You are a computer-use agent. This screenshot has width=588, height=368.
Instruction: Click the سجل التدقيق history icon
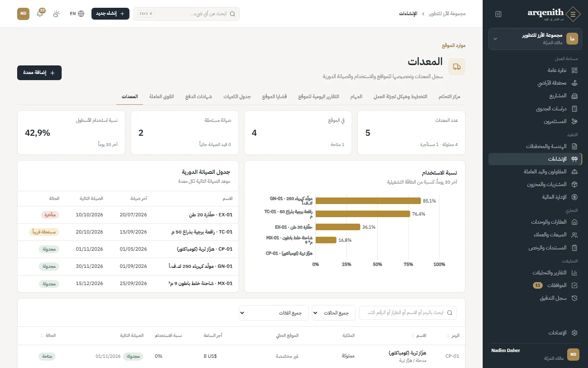[x=575, y=298]
